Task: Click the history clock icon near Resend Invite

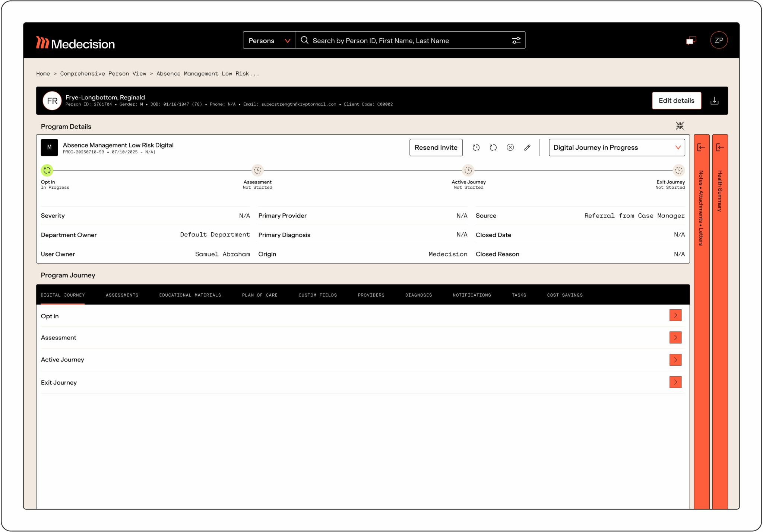Action: [x=476, y=148]
